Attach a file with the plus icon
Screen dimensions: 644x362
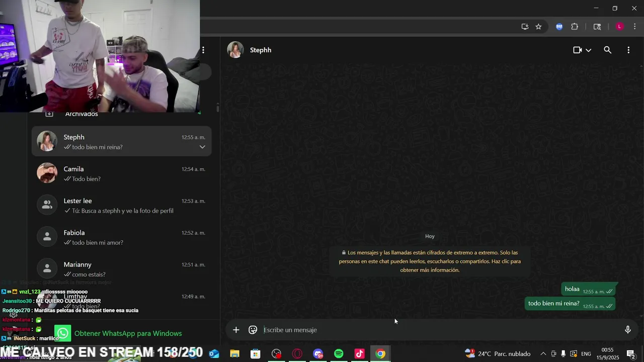tap(236, 330)
